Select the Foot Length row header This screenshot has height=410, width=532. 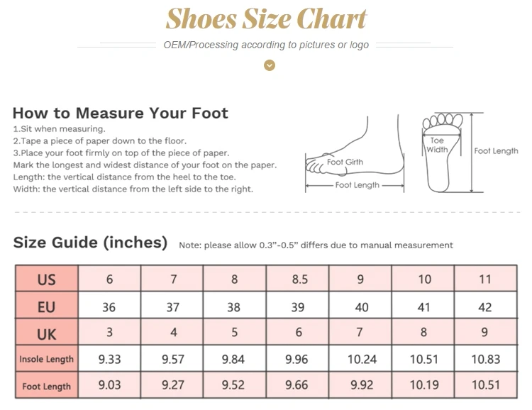pyautogui.click(x=46, y=386)
